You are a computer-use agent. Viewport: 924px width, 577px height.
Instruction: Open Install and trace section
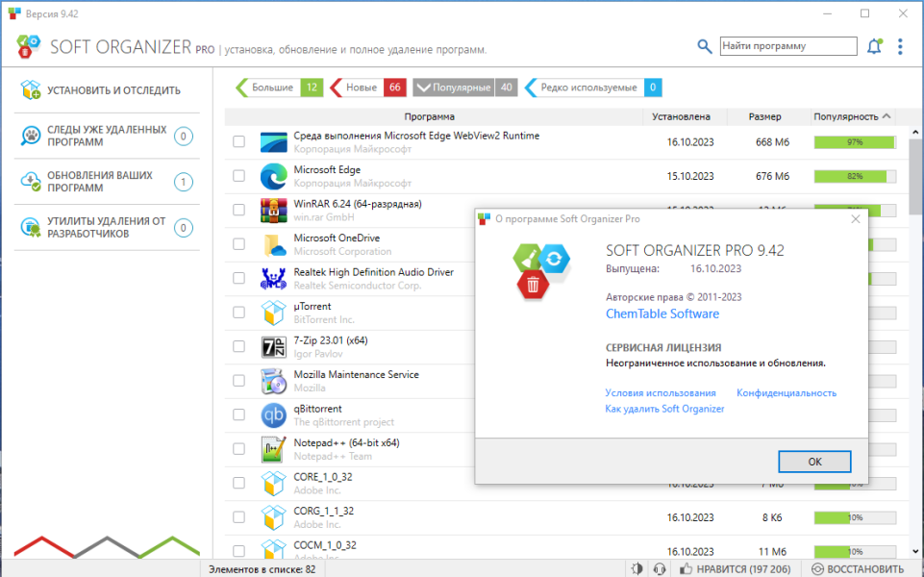(107, 90)
